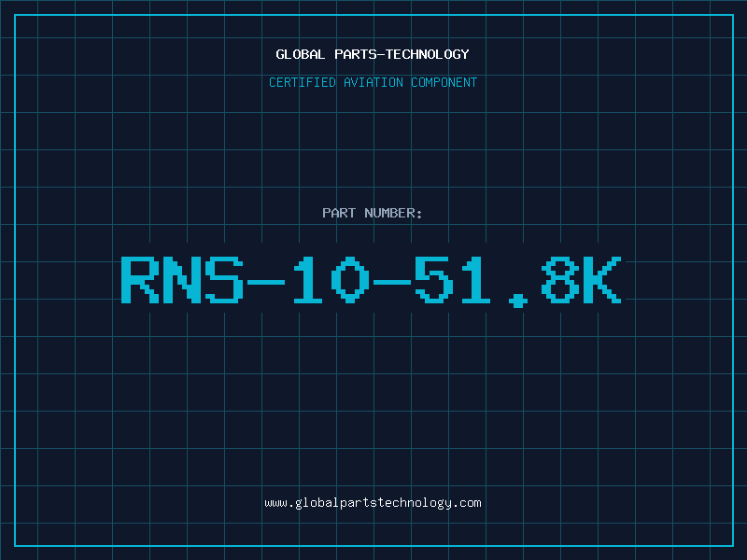Click the GLOBAL PARTS-TECHNOLOGY heading
This screenshot has height=560, width=747.
point(373,54)
